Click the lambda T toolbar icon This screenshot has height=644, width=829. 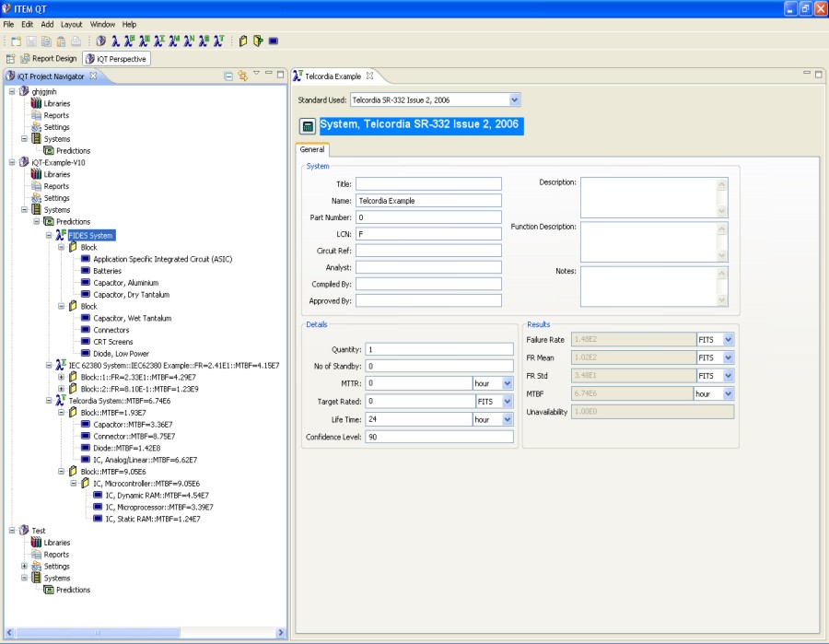[218, 41]
